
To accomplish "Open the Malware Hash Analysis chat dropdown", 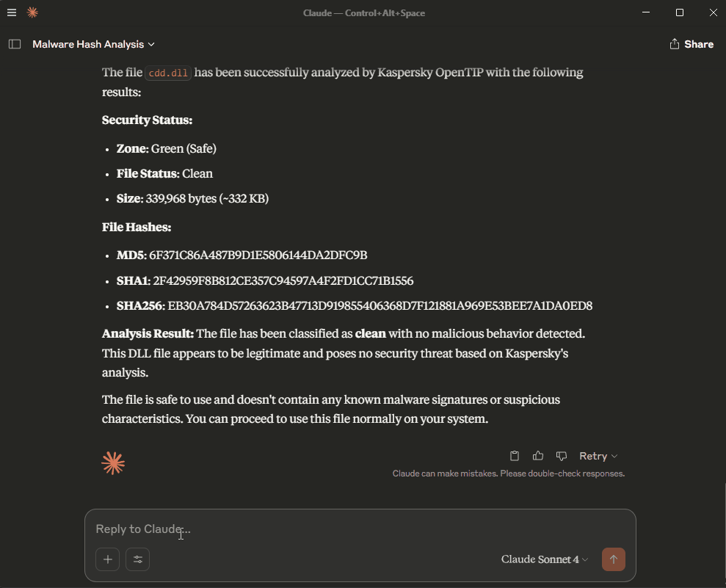I will coord(93,44).
